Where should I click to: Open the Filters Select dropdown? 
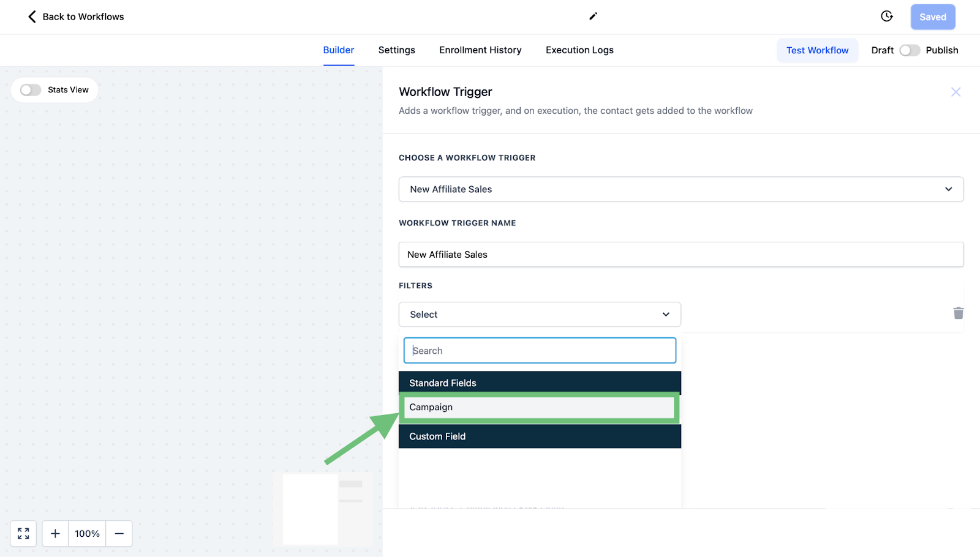540,315
